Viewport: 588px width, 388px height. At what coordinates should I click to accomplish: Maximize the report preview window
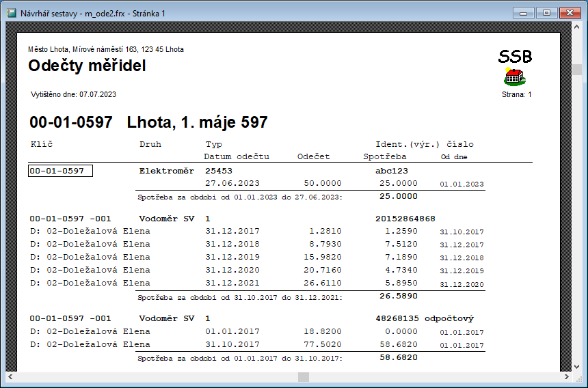tap(546, 12)
